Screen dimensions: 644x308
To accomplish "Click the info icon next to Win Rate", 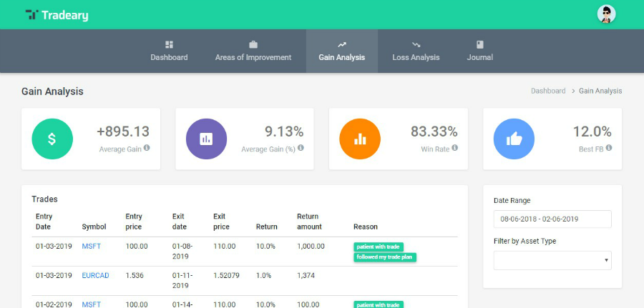I will click(x=454, y=148).
